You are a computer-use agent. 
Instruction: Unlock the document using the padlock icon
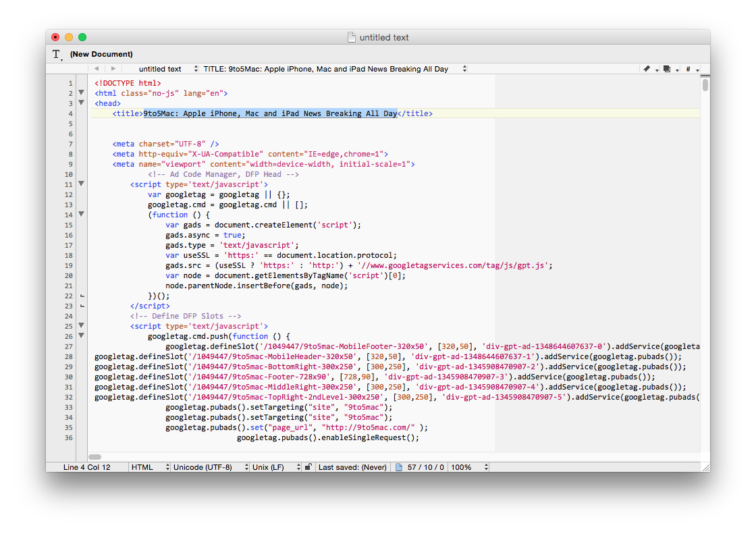pos(308,466)
